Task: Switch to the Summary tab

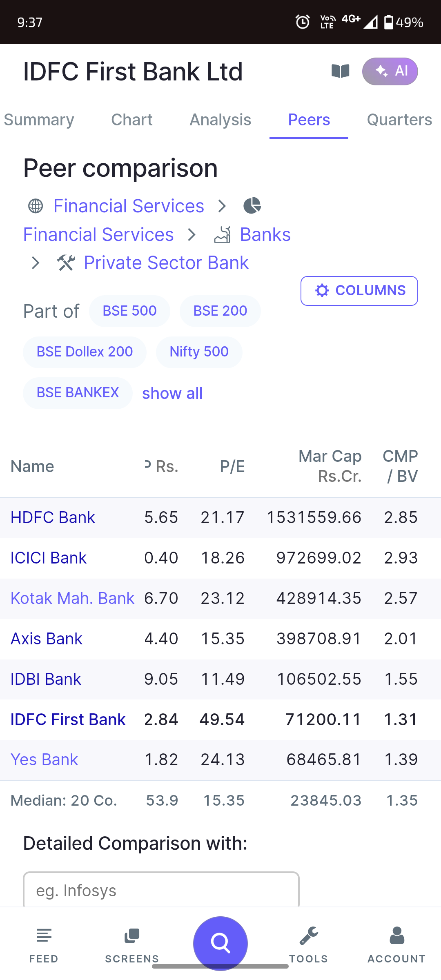Action: point(39,120)
